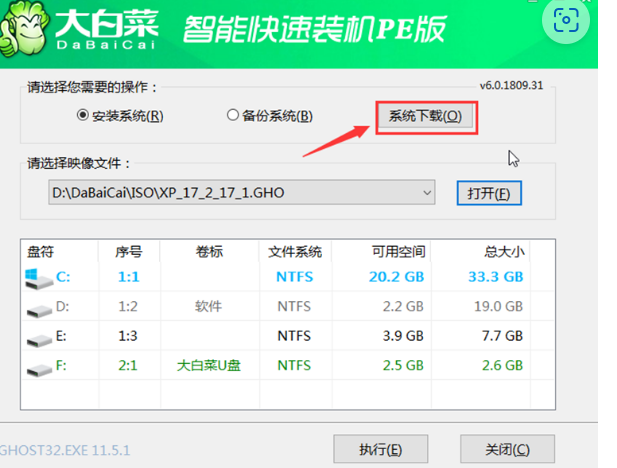Click the drive icon beside D:
Screen dimensions: 617x468
pos(39,310)
